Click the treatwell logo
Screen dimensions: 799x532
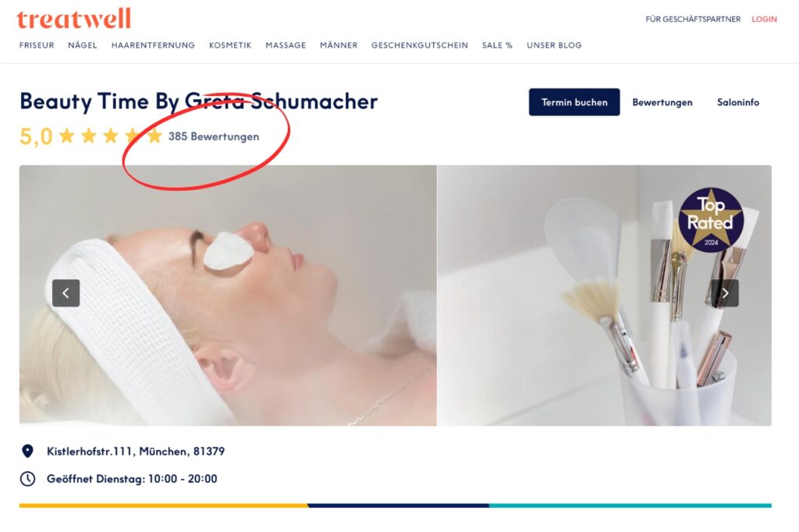tap(73, 19)
